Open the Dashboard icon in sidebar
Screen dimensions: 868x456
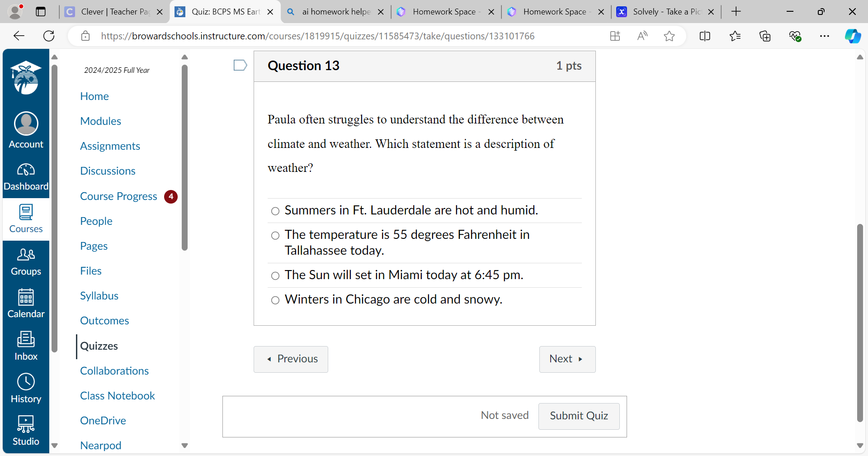pyautogui.click(x=26, y=177)
